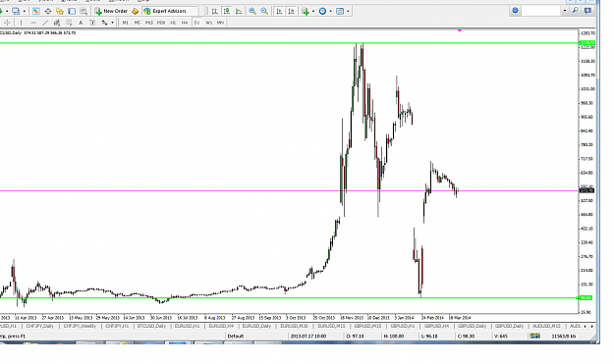Viewport: 614px width, 364px height.
Task: Open the Terminal panel icon
Action: pos(72,11)
